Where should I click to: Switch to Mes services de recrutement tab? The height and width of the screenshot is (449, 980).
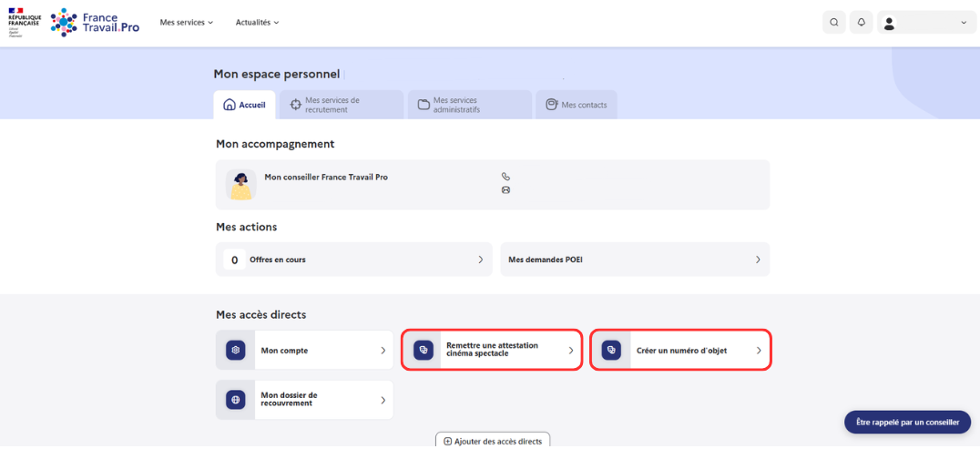342,105
